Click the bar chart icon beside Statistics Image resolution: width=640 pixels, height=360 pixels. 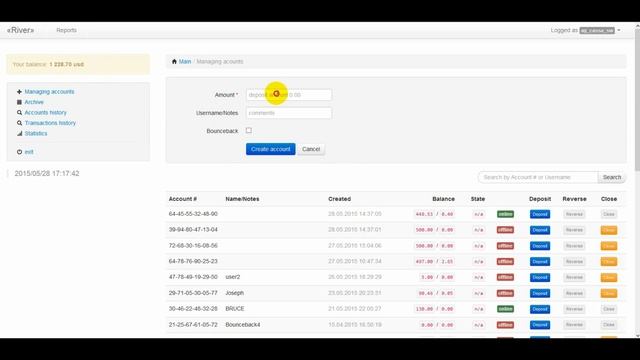pos(19,133)
